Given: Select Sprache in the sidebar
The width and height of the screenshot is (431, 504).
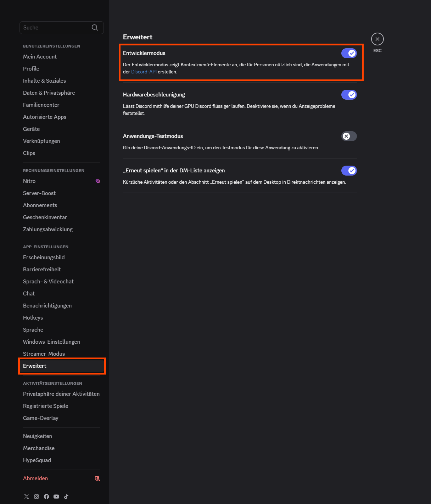Looking at the screenshot, I should click(x=62, y=330).
